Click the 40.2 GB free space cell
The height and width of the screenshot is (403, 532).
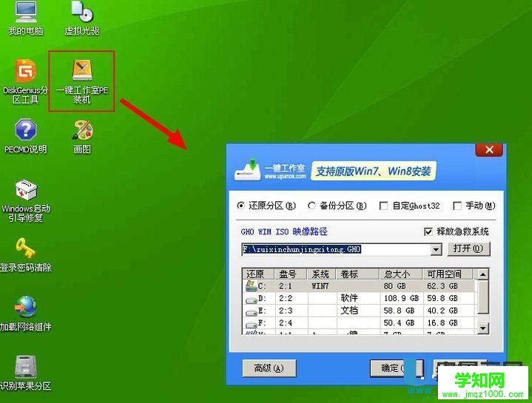(x=442, y=311)
